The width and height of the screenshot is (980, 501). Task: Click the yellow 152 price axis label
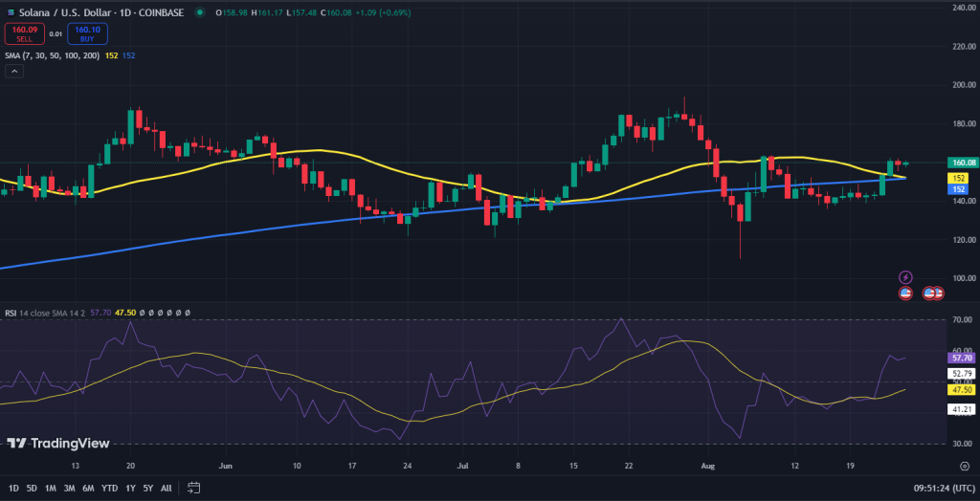coord(957,178)
